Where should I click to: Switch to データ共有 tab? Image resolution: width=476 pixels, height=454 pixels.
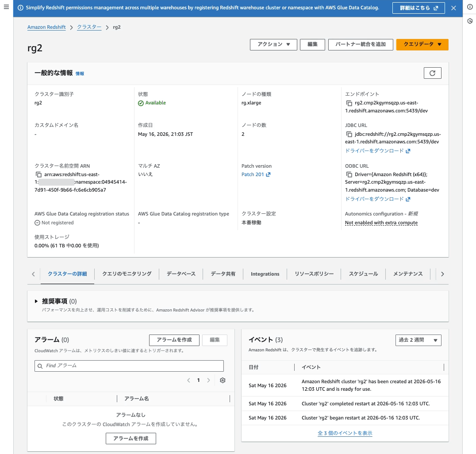coord(223,274)
